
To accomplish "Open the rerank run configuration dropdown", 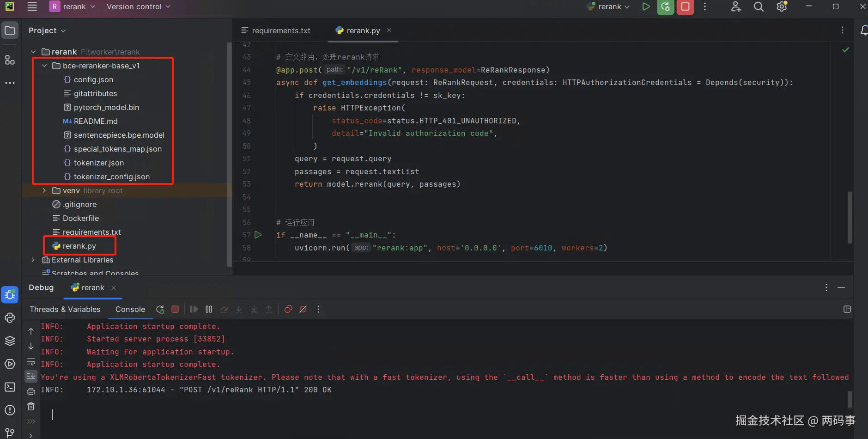I will pos(608,6).
